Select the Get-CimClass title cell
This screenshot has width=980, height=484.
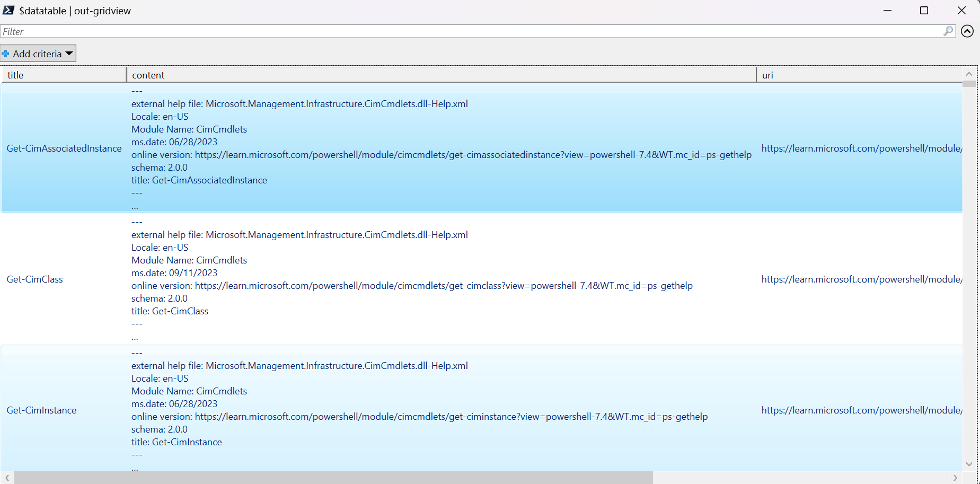[34, 279]
